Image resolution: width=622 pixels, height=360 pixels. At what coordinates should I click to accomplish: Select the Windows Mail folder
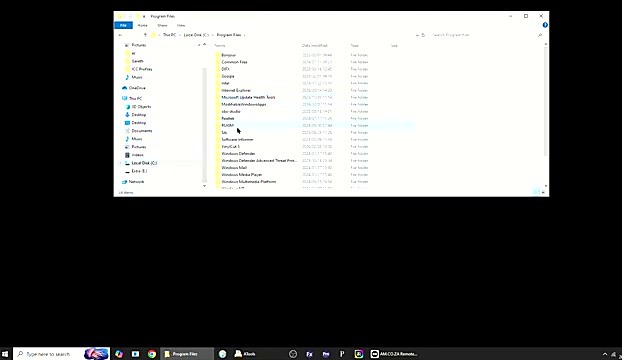pyautogui.click(x=234, y=168)
